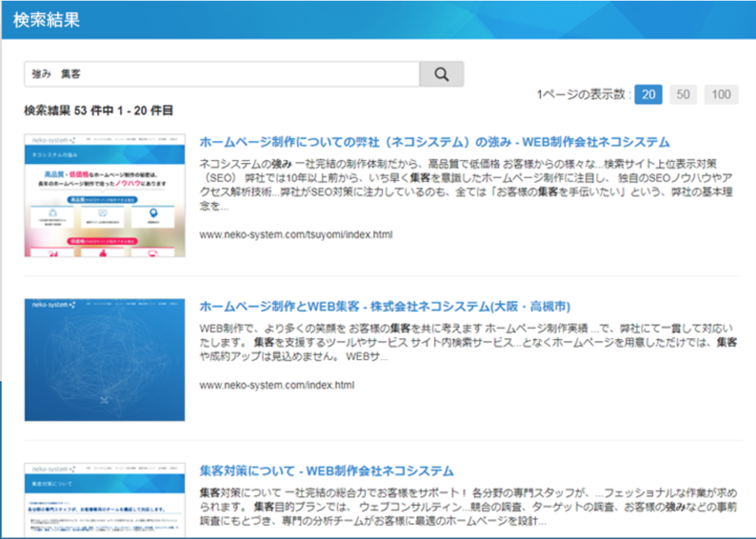Click the first result's page thumbnail

pyautogui.click(x=105, y=195)
